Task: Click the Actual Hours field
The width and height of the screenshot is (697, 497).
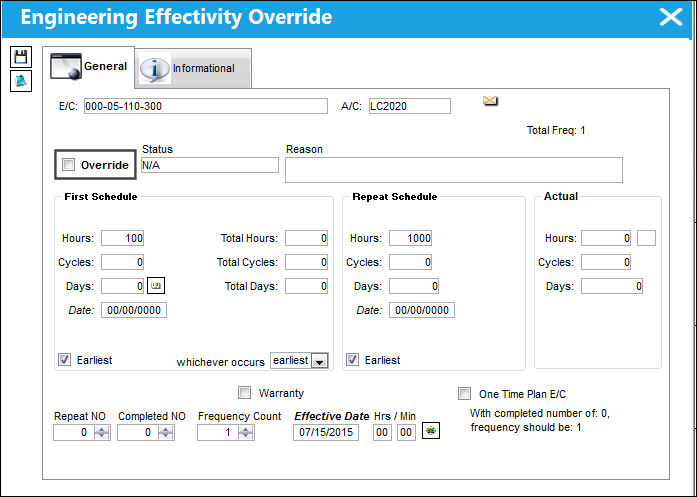Action: point(606,238)
